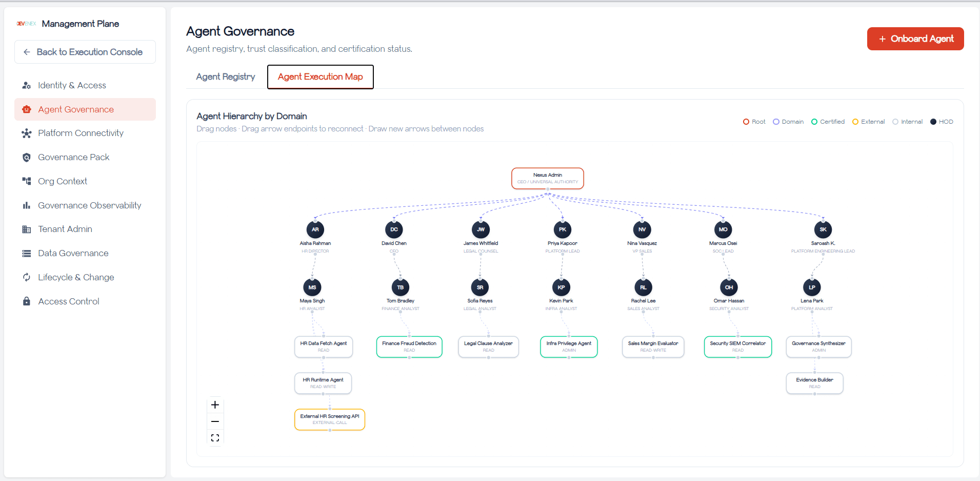This screenshot has width=980, height=481.
Task: Select the Nexus Admin root node
Action: tap(547, 178)
